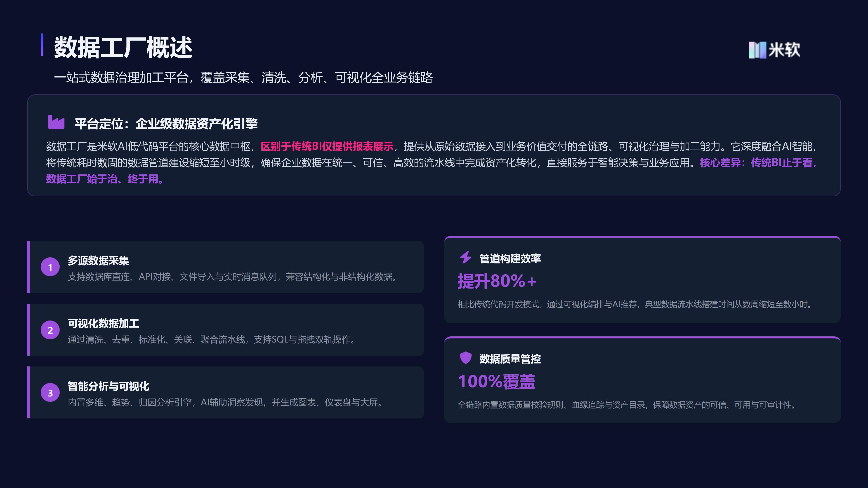Click the 多源数据采集 heading
The image size is (868, 488).
click(x=98, y=260)
